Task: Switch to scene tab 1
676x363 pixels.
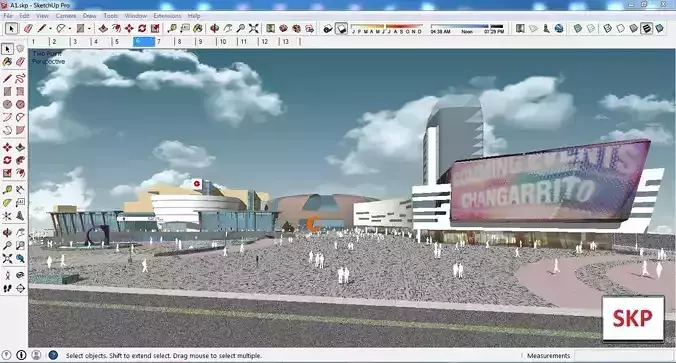Action: point(38,42)
